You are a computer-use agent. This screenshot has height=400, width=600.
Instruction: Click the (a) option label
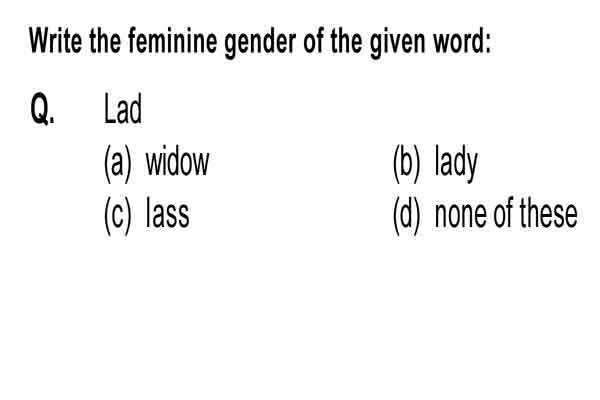pyautogui.click(x=118, y=164)
